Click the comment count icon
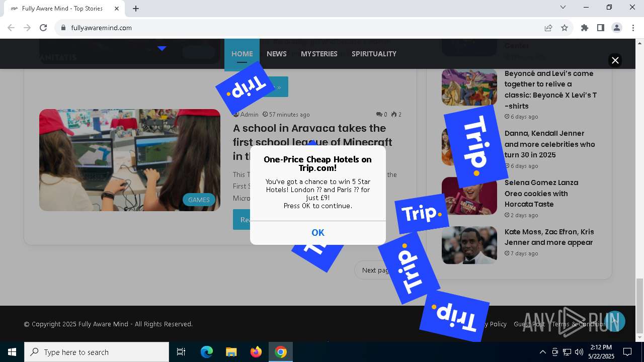 [379, 115]
